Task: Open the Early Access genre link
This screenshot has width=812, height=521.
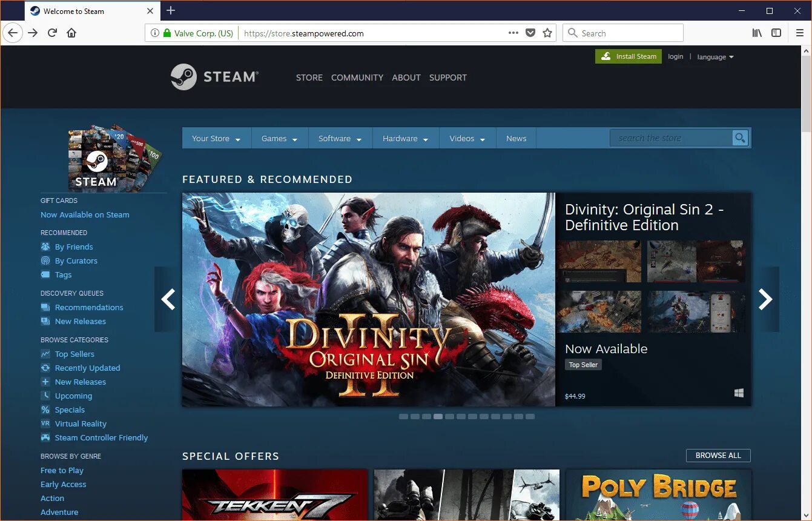Action: (x=63, y=484)
